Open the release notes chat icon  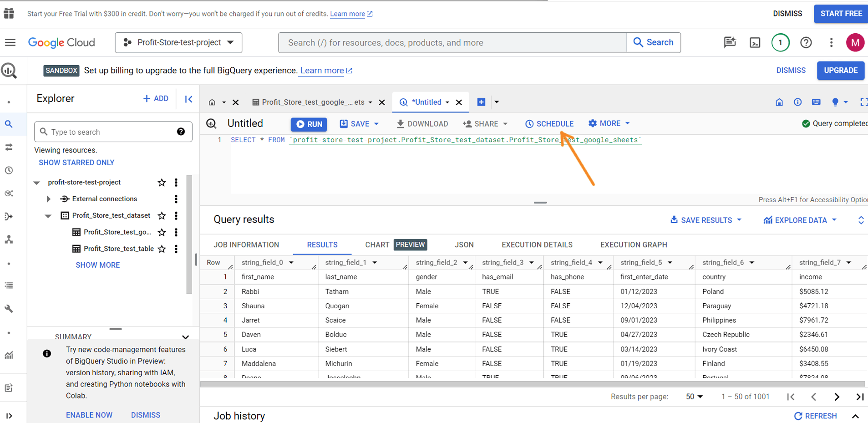(x=730, y=43)
